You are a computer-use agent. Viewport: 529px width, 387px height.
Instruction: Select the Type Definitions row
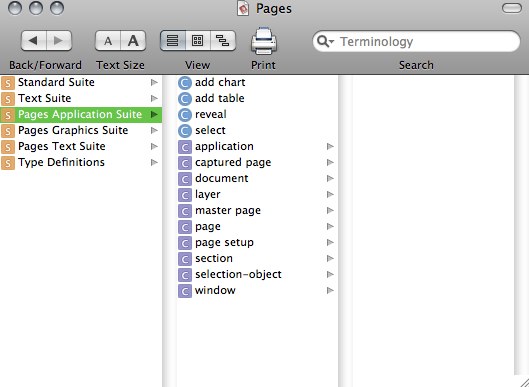(x=81, y=162)
